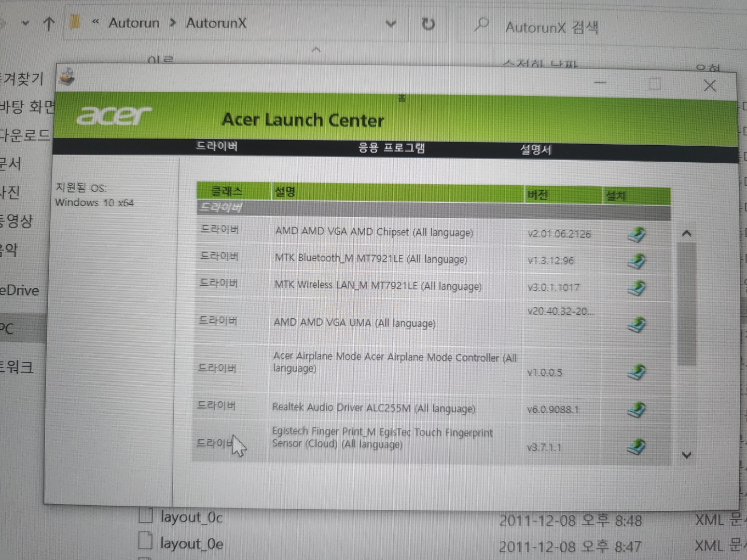The height and width of the screenshot is (560, 747).
Task: Click the 버전 column header
Action: click(563, 195)
